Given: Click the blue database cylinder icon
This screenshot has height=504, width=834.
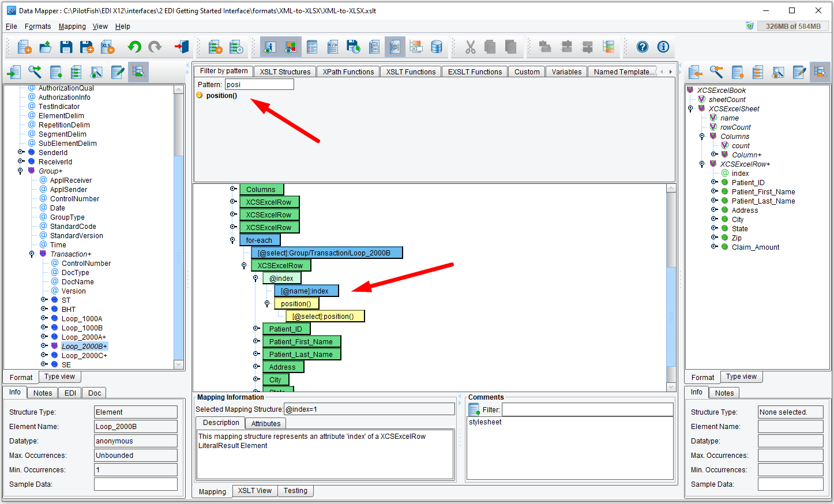Looking at the screenshot, I should click(437, 47).
